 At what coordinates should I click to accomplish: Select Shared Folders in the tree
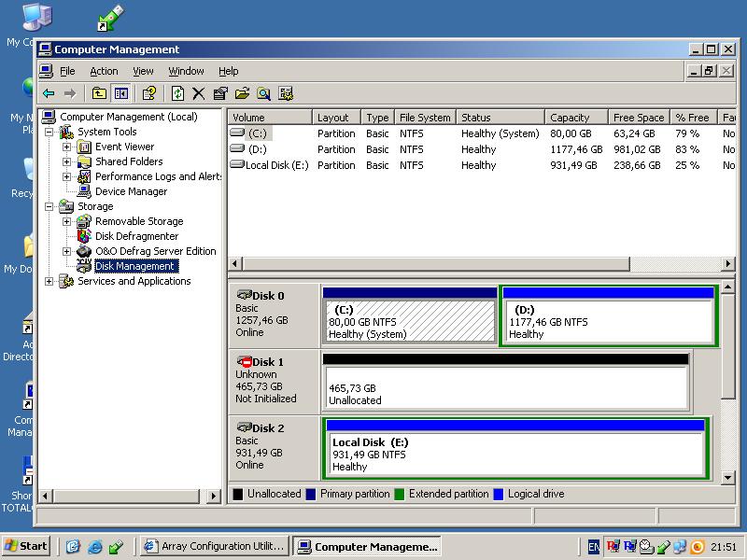[x=129, y=161]
